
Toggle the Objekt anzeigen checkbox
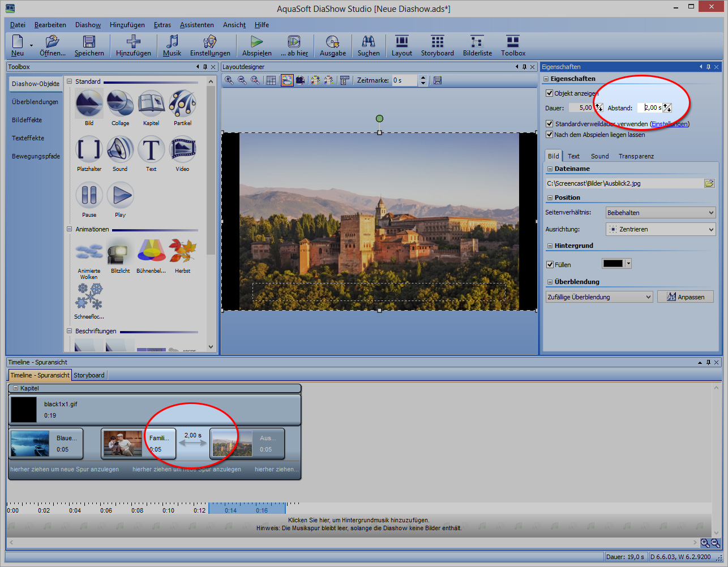pos(549,93)
